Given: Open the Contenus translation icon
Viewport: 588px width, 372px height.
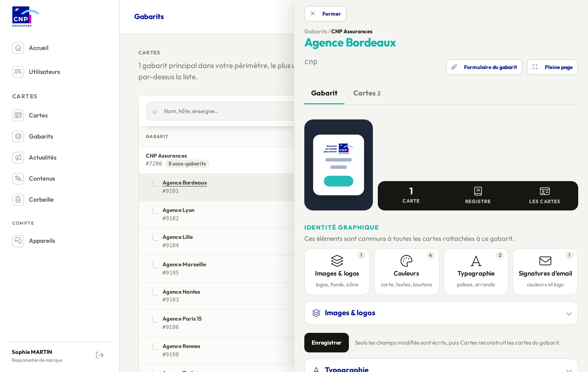Looking at the screenshot, I should click(18, 178).
